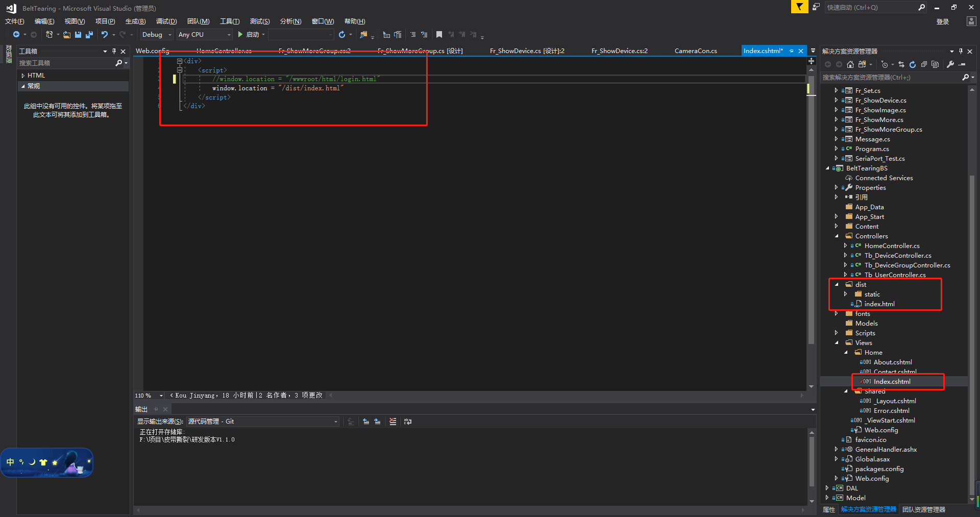Select the Refresh icon in Solution Explorer
980x517 pixels.
[913, 64]
